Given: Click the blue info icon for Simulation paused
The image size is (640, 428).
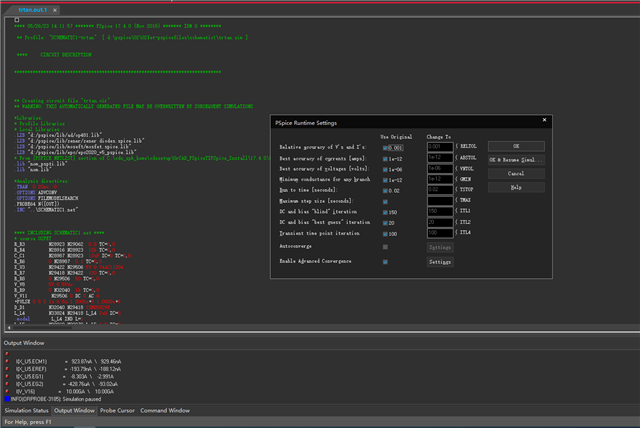Looking at the screenshot, I should tap(7, 399).
